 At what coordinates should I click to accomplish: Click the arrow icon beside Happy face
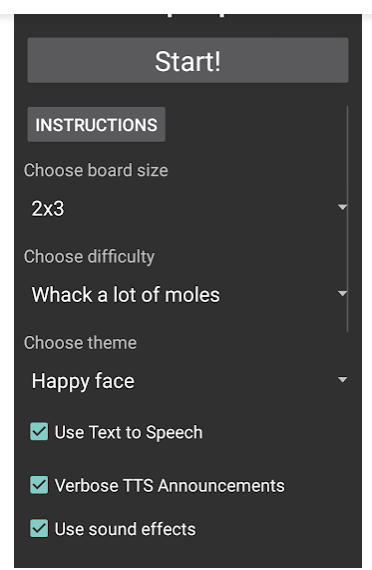coord(342,380)
